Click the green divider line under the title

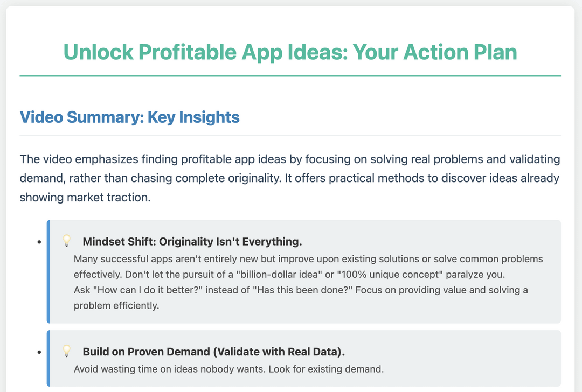pyautogui.click(x=290, y=76)
